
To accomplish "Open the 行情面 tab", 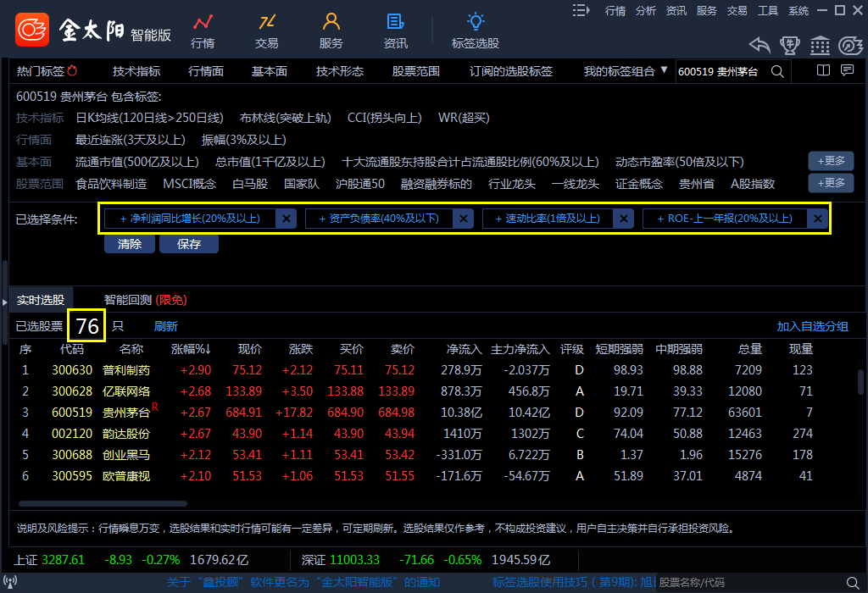I will tap(205, 71).
